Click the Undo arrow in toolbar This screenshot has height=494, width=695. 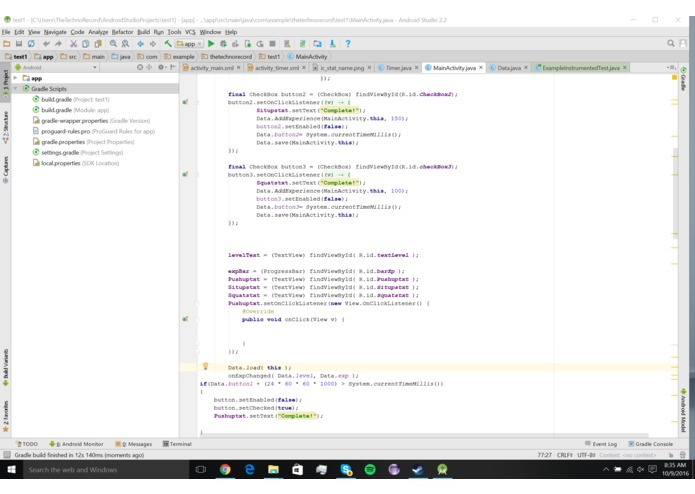point(46,43)
